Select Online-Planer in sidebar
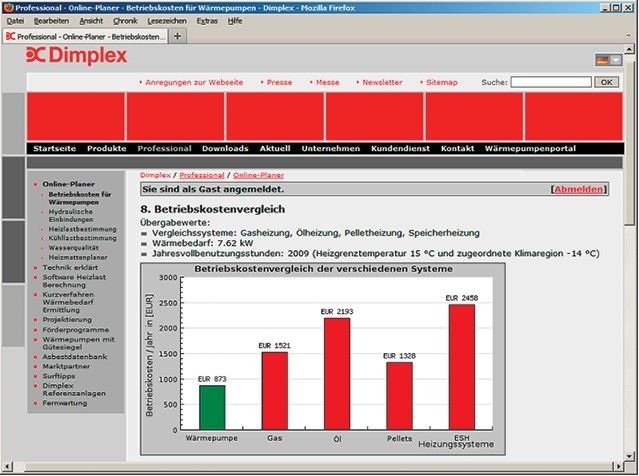The image size is (639, 476). click(68, 184)
